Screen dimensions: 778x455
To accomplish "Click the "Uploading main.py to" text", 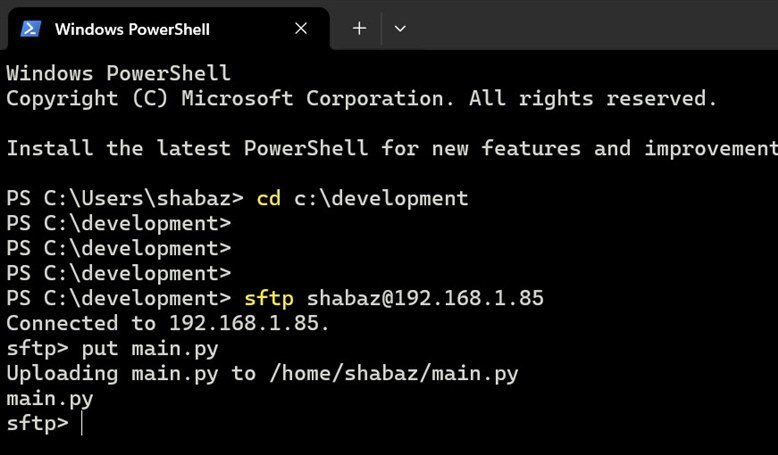I will click(x=131, y=373).
